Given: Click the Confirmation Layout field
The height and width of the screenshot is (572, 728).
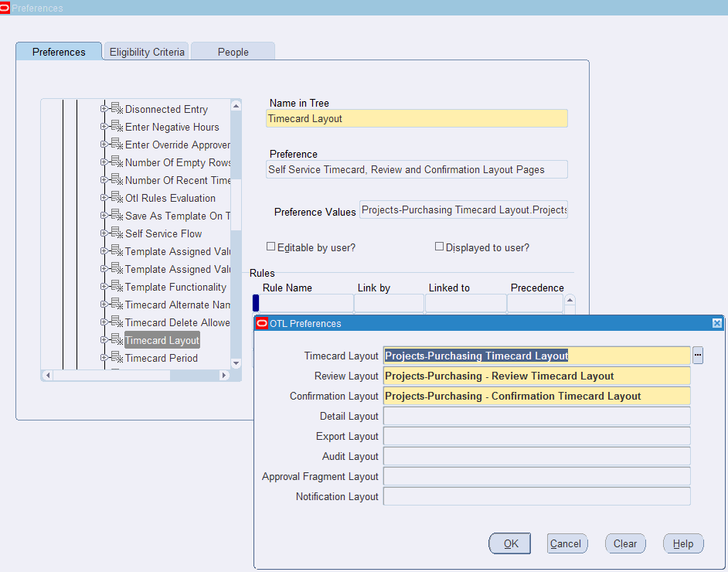Looking at the screenshot, I should tap(536, 396).
